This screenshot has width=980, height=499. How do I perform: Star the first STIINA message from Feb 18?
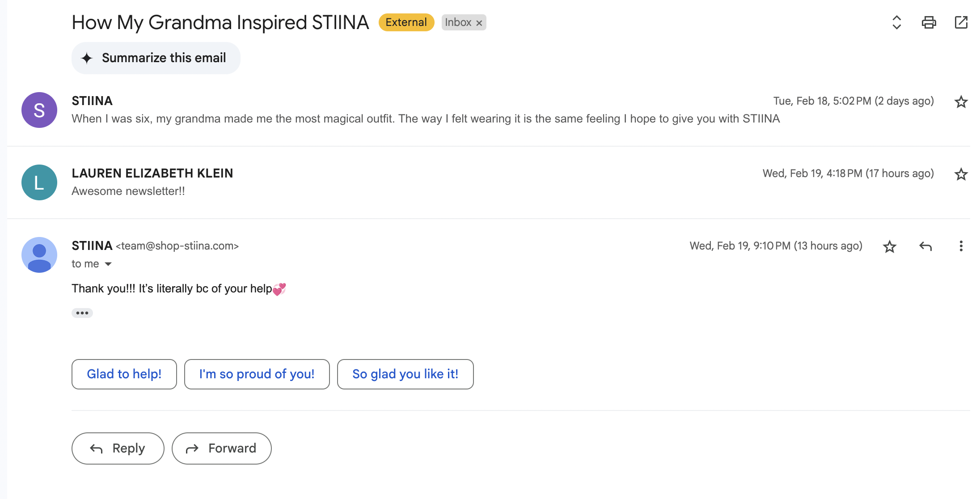coord(961,102)
